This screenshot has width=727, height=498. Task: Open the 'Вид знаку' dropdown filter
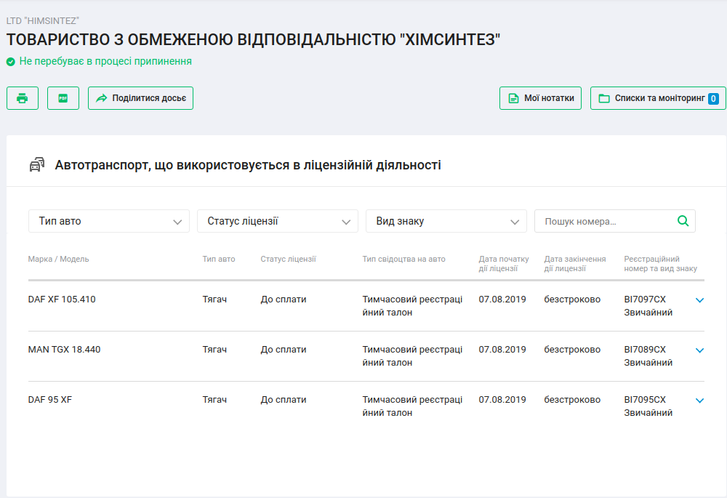(x=446, y=221)
